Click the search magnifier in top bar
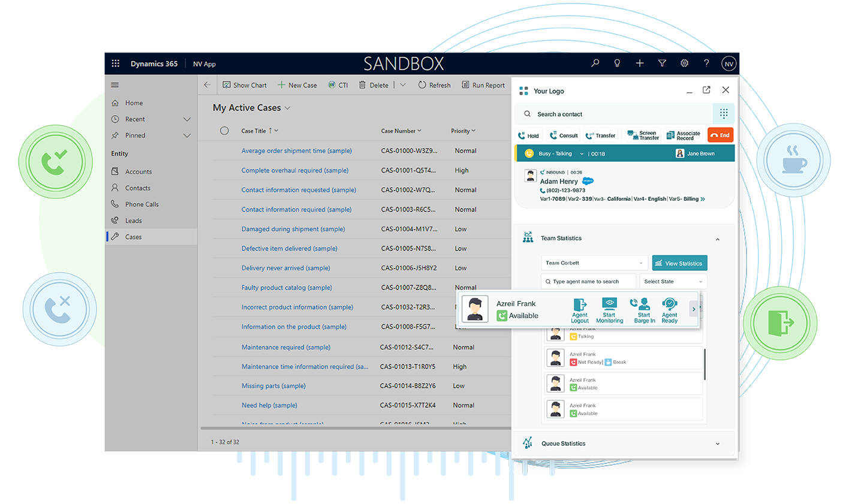The height and width of the screenshot is (504, 849). coord(595,63)
